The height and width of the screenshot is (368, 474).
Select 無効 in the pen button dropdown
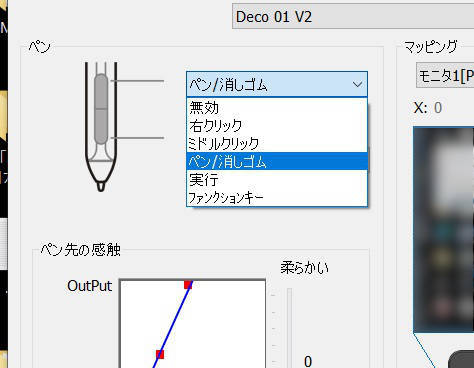[277, 107]
